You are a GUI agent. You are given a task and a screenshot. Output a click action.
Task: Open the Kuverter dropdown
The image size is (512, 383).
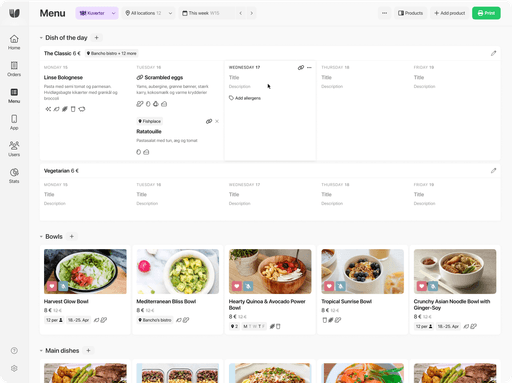click(x=97, y=13)
